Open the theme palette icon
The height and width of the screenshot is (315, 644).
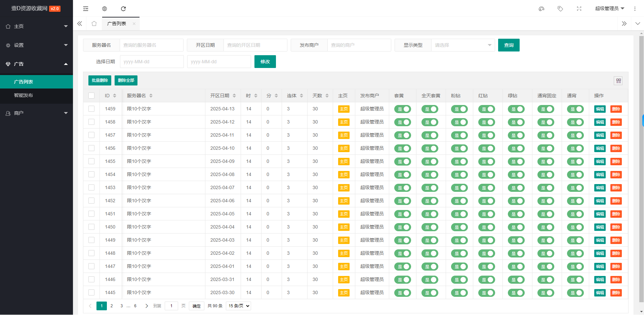[x=541, y=9]
